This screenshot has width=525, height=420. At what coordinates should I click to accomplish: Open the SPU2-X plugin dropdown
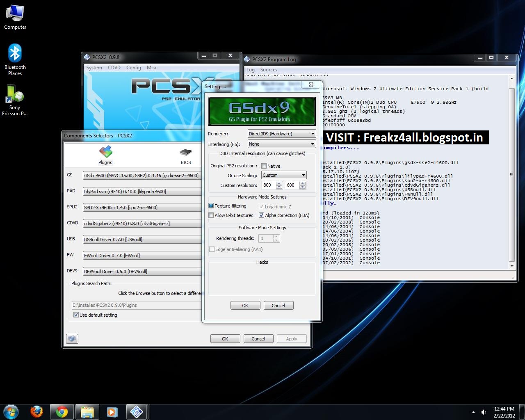pyautogui.click(x=142, y=208)
